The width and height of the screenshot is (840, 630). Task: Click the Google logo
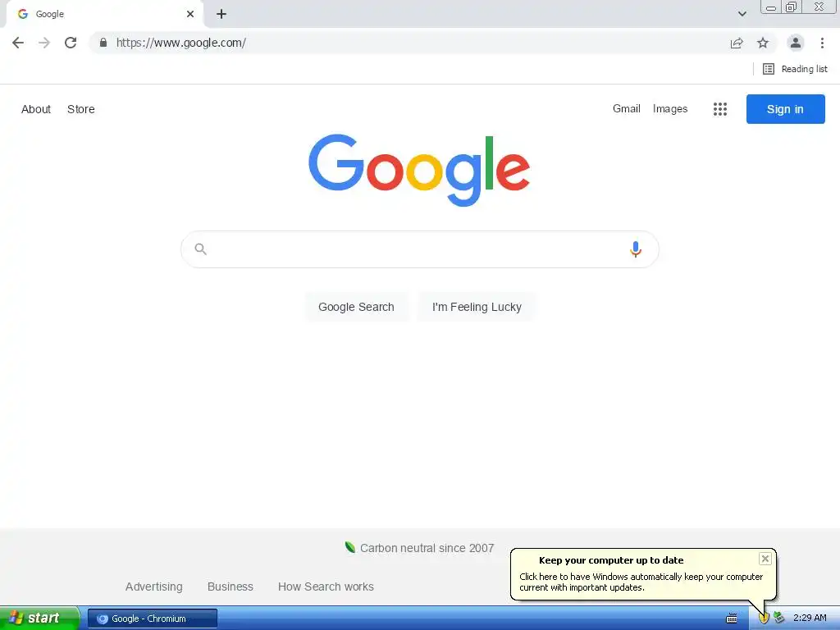(419, 170)
